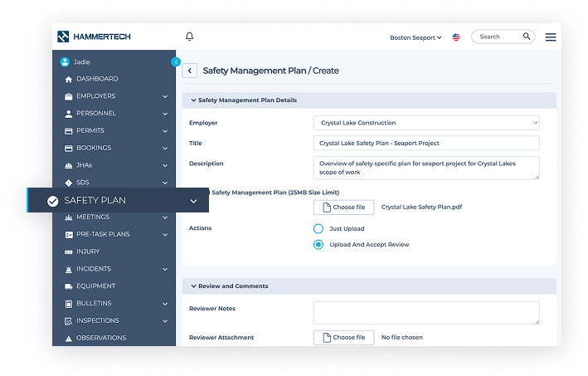
Task: Open the Meetings menu item
Action: click(x=93, y=217)
